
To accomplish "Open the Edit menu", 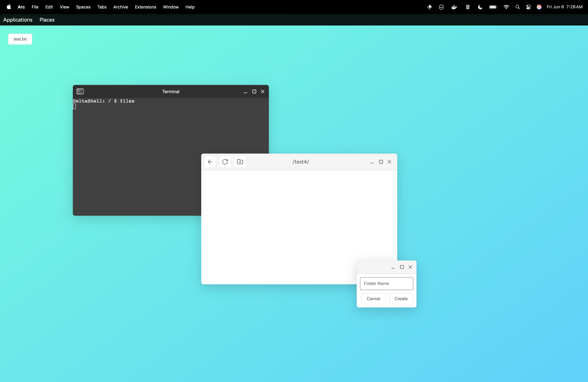I will (x=49, y=7).
